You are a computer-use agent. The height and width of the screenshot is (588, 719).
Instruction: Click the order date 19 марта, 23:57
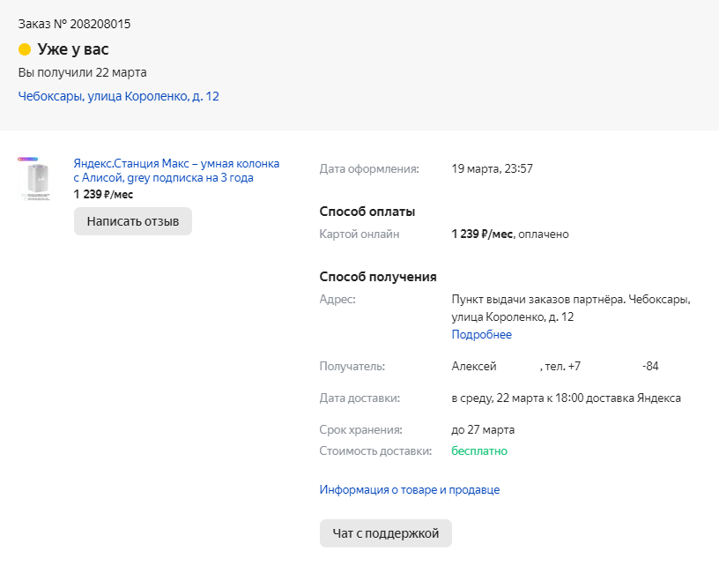pos(492,168)
